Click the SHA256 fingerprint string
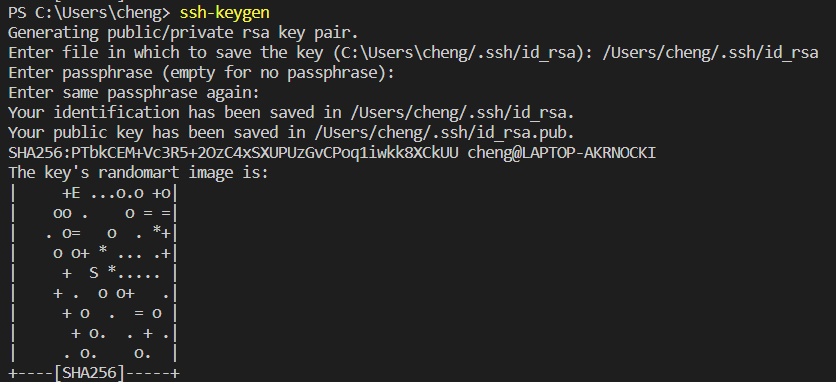Image resolution: width=836 pixels, height=382 pixels. [233, 153]
